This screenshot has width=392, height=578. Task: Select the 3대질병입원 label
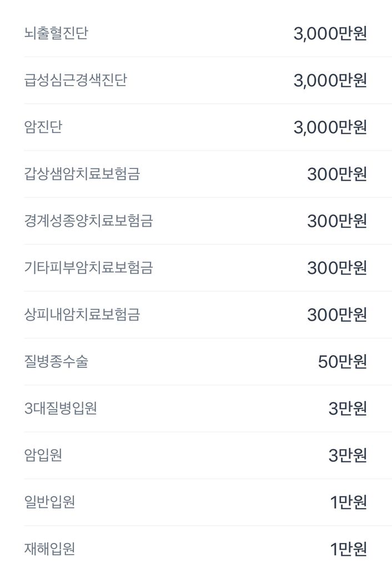(61, 408)
